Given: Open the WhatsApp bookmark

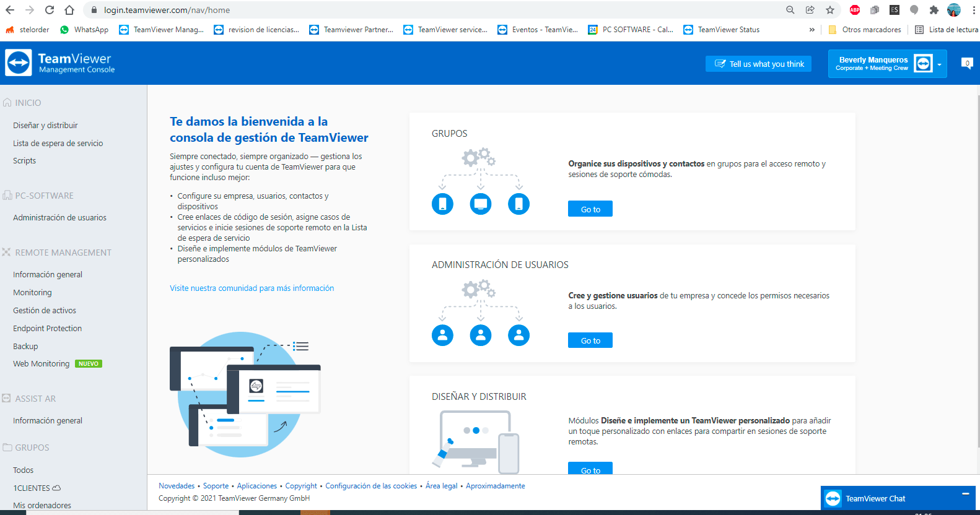Looking at the screenshot, I should (84, 30).
